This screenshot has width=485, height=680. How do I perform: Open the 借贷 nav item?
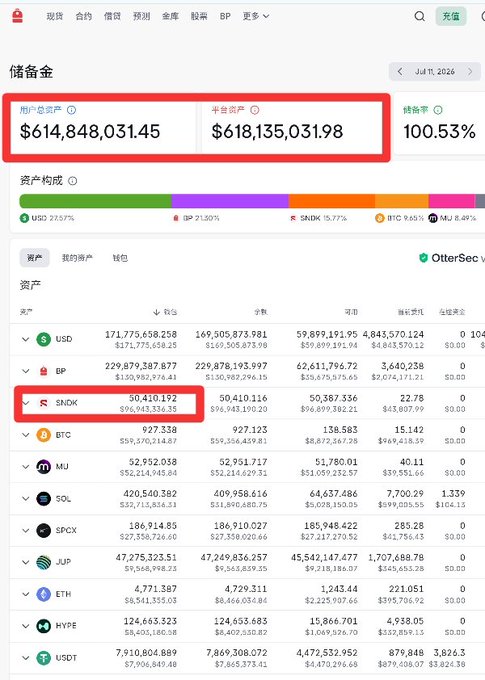click(112, 16)
